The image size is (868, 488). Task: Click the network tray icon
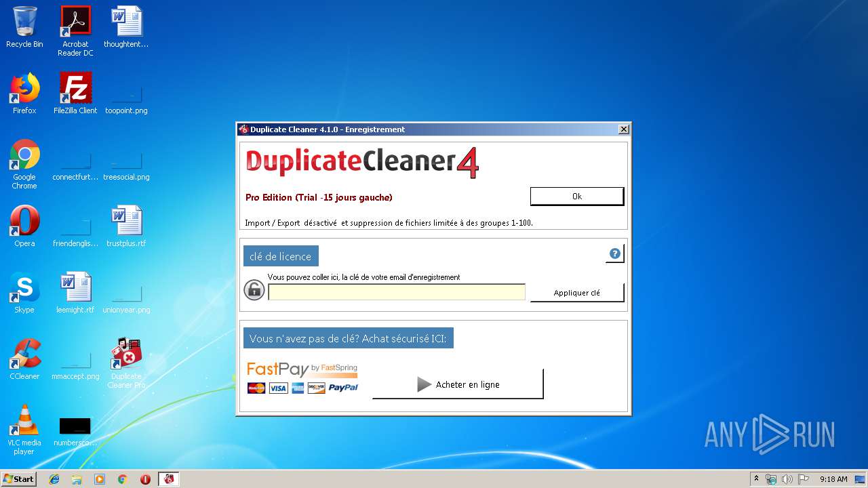[771, 479]
